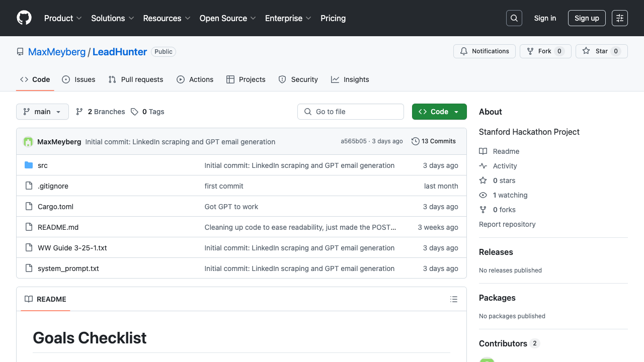Image resolution: width=644 pixels, height=362 pixels.
Task: Expand the Solutions menu
Action: pyautogui.click(x=112, y=18)
